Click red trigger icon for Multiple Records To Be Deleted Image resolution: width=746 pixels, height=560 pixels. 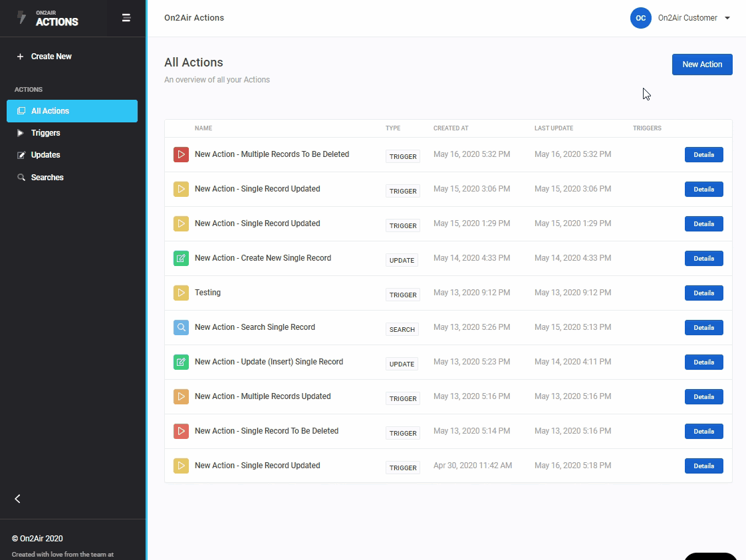181,154
